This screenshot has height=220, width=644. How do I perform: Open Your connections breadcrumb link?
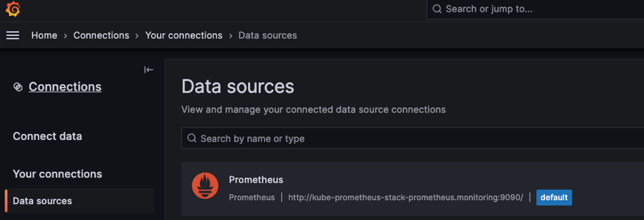coord(184,35)
